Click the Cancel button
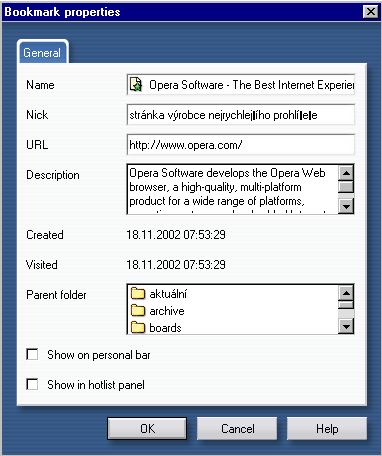The height and width of the screenshot is (456, 382). coord(237,428)
